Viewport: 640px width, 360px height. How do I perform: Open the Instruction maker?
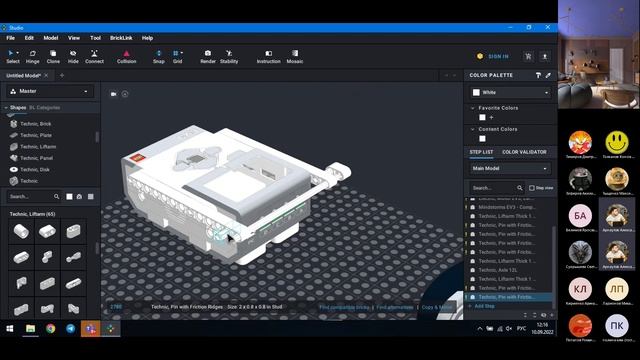[269, 57]
